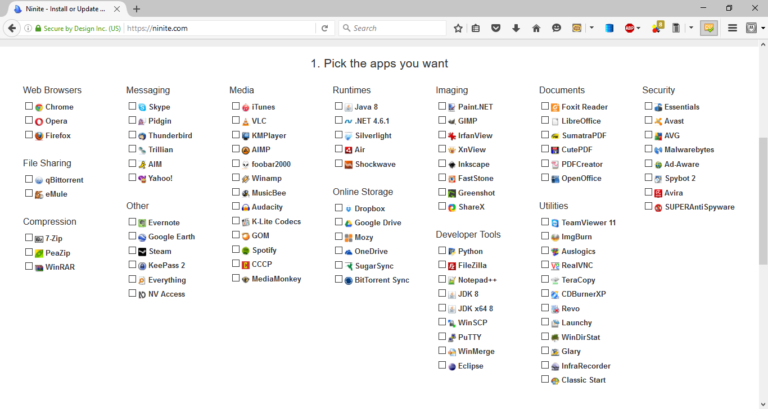
Task: Tick the CDBurnerXP checkbox
Action: pyautogui.click(x=545, y=293)
